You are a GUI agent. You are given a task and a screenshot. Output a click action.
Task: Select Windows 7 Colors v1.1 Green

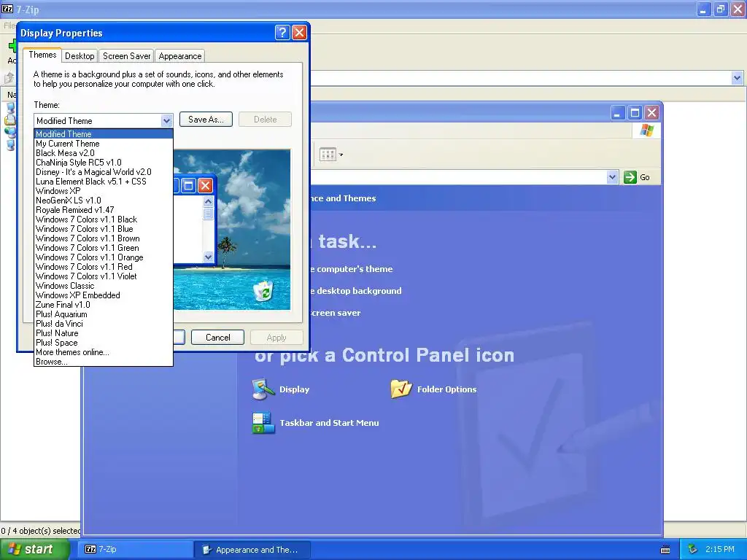coord(104,248)
